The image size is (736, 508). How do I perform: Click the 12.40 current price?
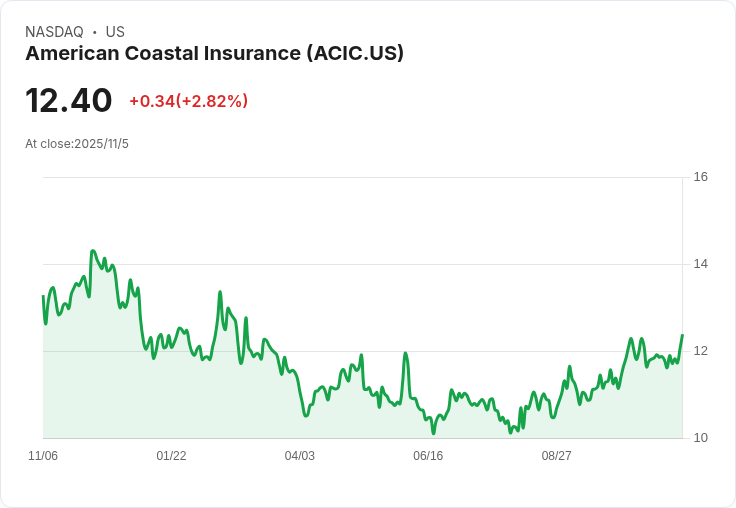tap(68, 101)
